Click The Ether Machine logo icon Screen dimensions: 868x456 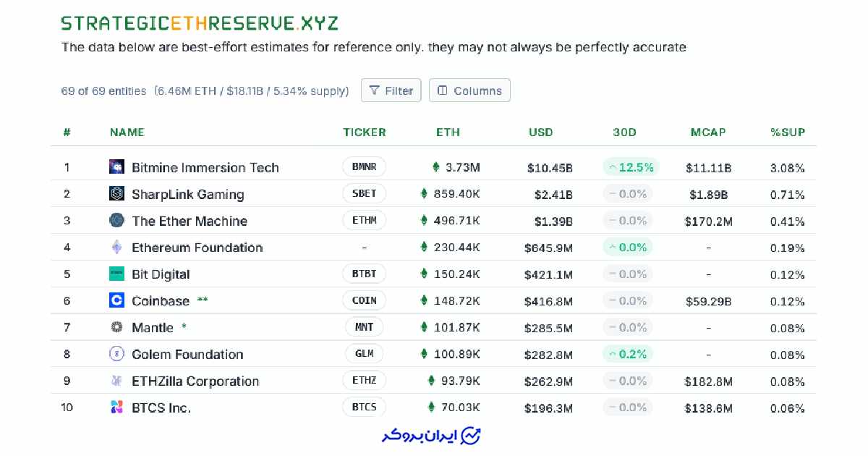pyautogui.click(x=116, y=221)
